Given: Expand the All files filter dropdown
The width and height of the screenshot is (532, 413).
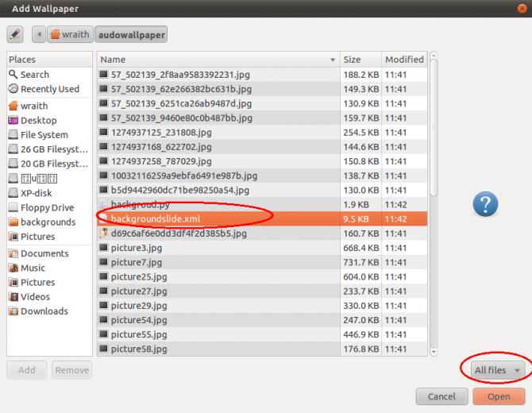Looking at the screenshot, I should [x=497, y=370].
